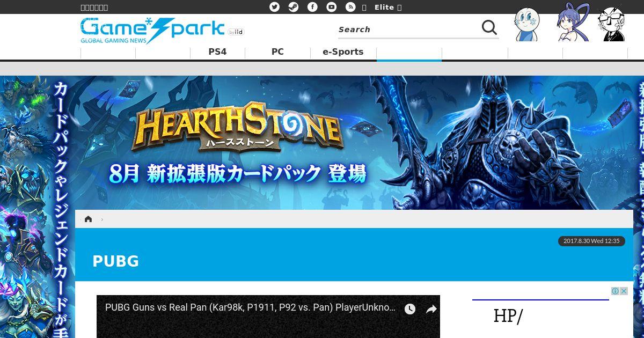644x338 pixels.
Task: Click the Watch later clock icon on video
Action: click(410, 309)
